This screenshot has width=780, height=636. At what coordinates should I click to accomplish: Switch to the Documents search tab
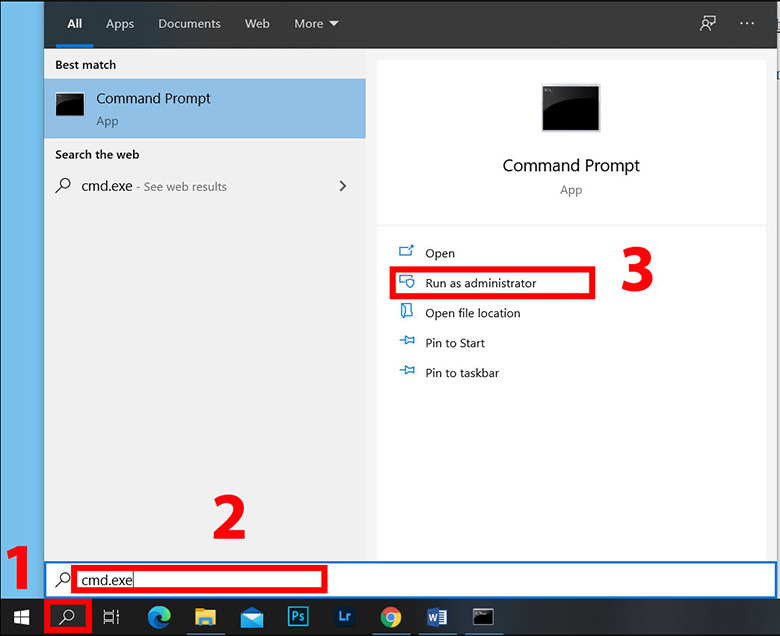tap(187, 24)
